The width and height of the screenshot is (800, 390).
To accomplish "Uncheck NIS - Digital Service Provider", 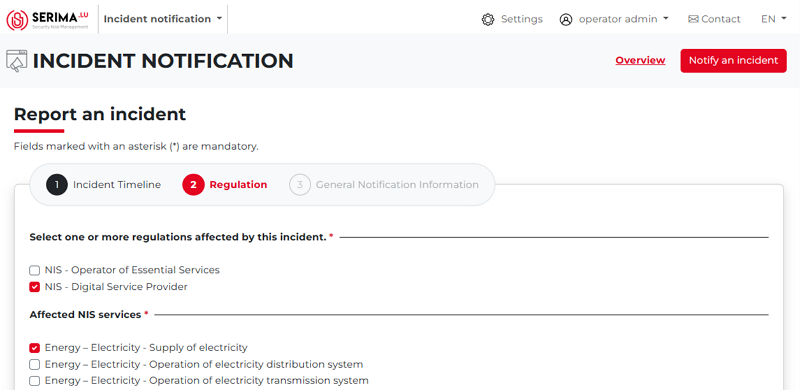I will 34,287.
